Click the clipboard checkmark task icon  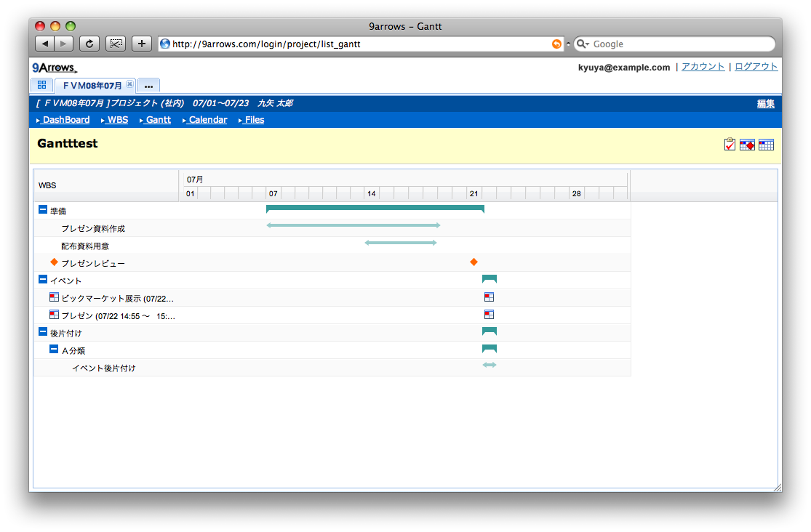pos(730,145)
